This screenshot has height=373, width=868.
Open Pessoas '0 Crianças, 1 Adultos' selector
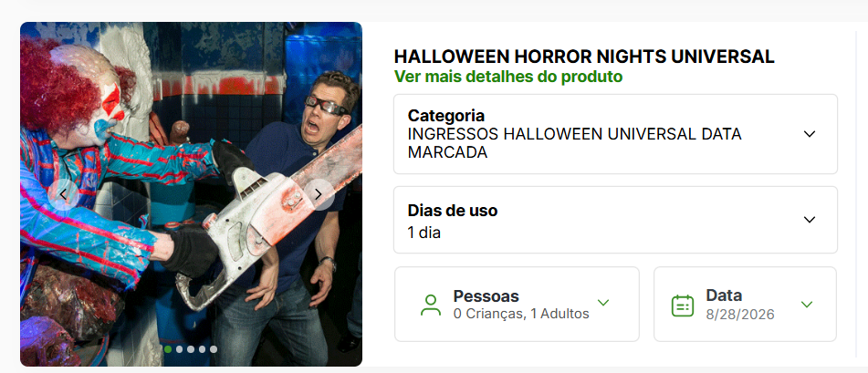[517, 305]
